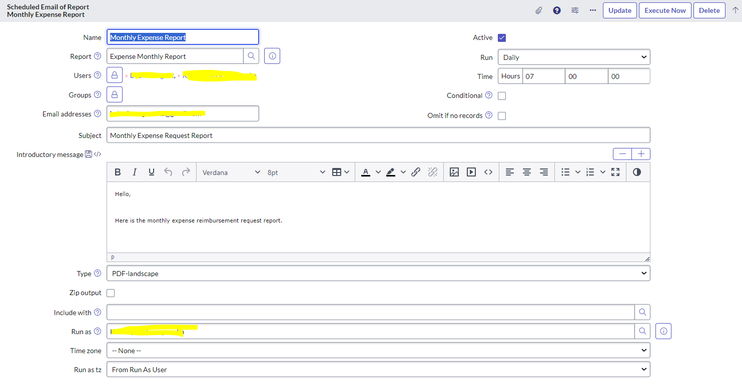The image size is (742, 385).
Task: Click the Include with input field
Action: 371,312
